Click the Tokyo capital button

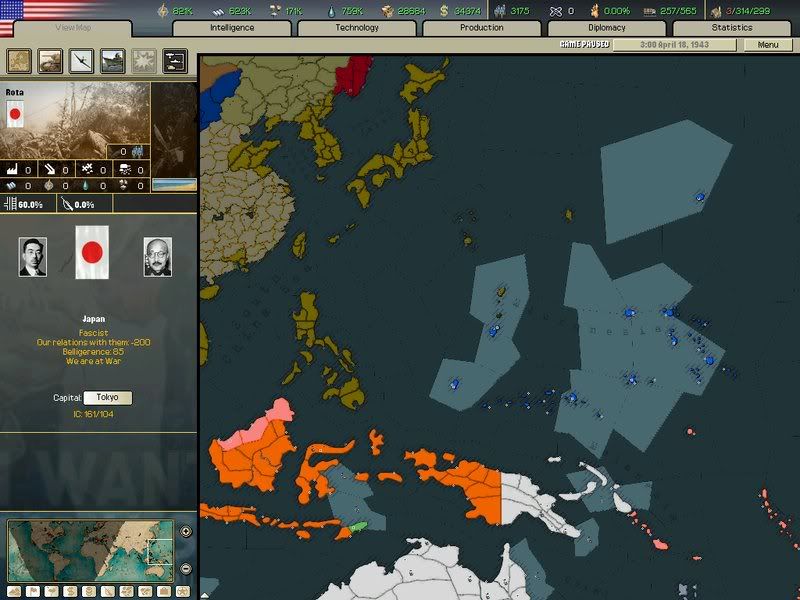point(107,398)
